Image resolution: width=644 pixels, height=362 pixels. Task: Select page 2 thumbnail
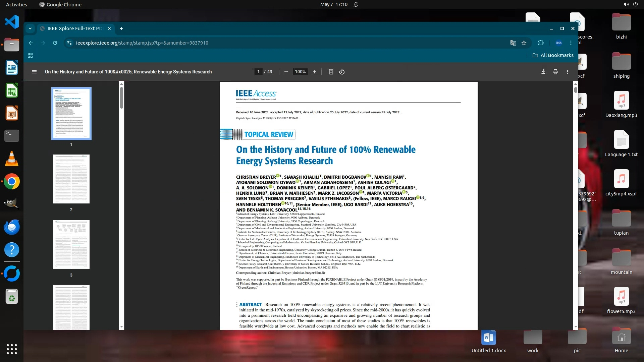click(71, 179)
